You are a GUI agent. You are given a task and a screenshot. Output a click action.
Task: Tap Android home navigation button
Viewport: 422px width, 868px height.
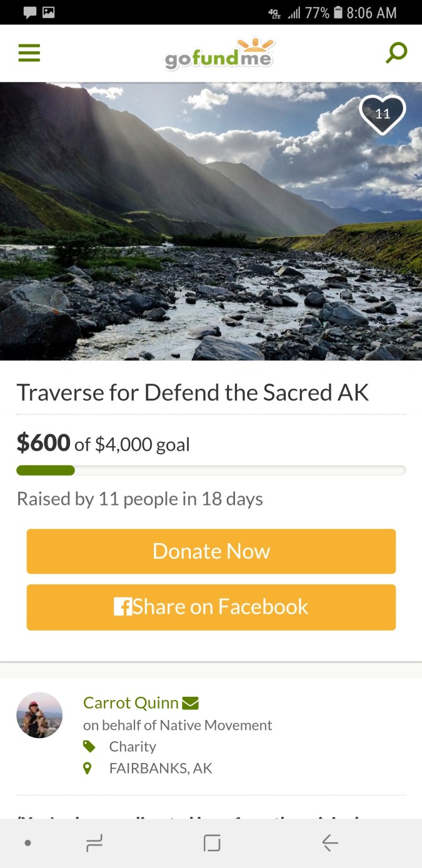click(212, 843)
